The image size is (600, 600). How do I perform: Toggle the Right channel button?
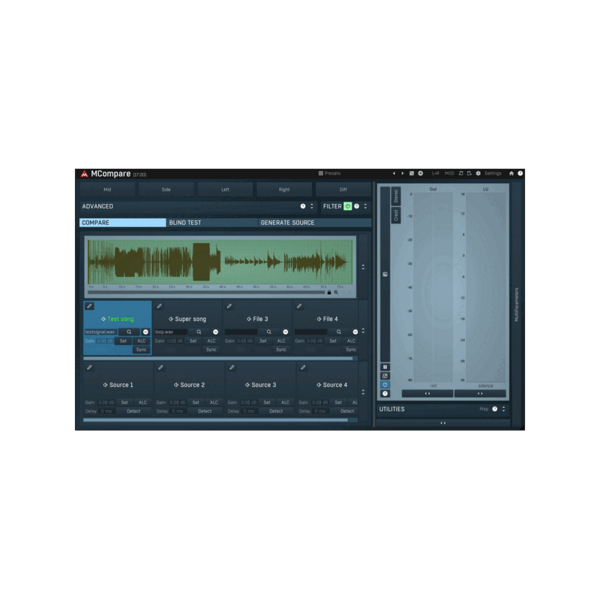coord(284,189)
